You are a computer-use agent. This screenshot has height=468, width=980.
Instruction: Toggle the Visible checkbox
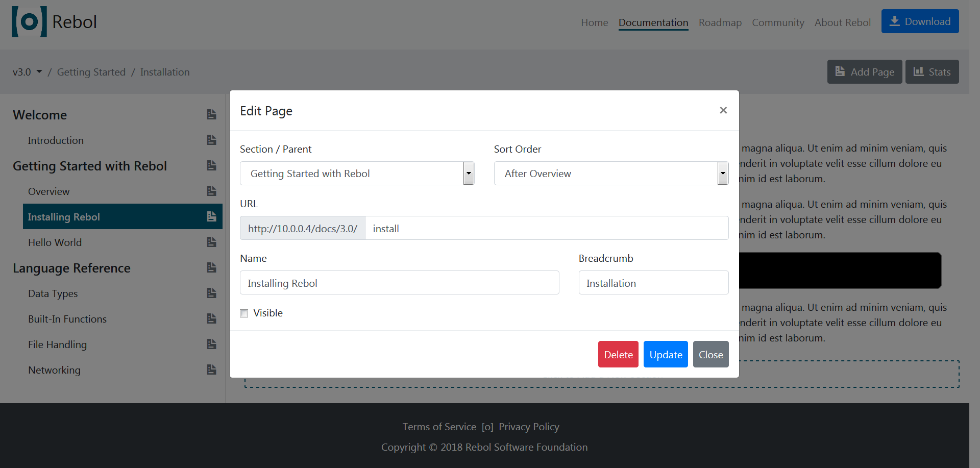point(244,313)
